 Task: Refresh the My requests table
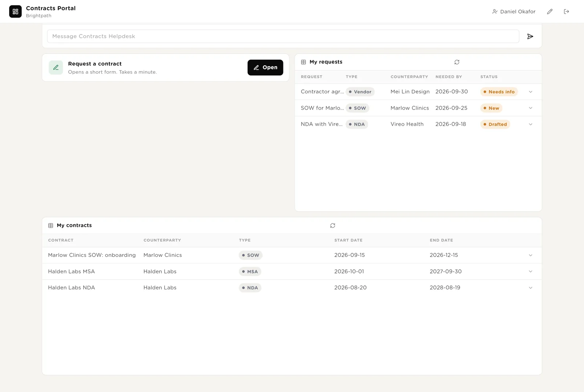pyautogui.click(x=457, y=62)
